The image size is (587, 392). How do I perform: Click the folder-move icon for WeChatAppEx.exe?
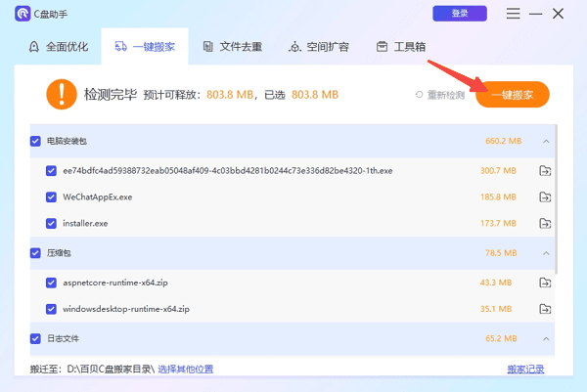545,197
